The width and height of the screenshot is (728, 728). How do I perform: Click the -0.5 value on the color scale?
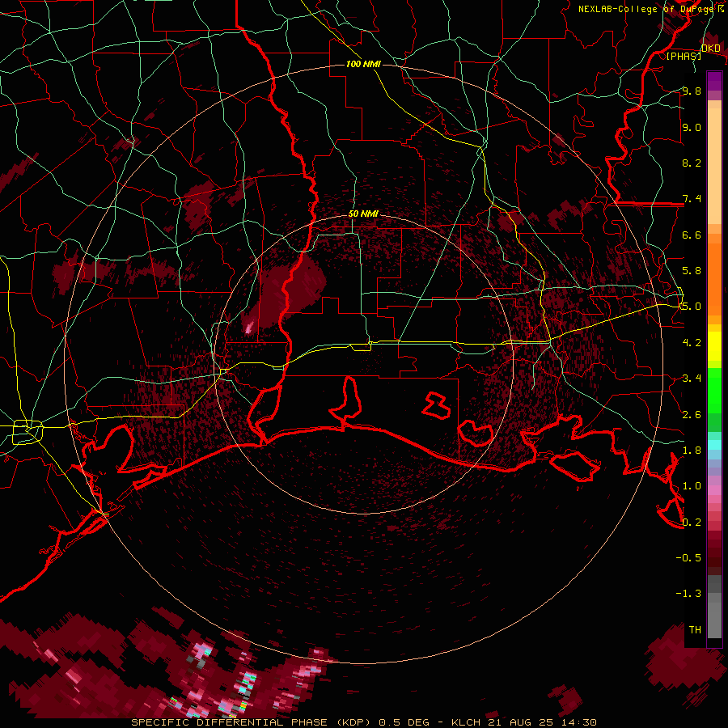coord(688,558)
